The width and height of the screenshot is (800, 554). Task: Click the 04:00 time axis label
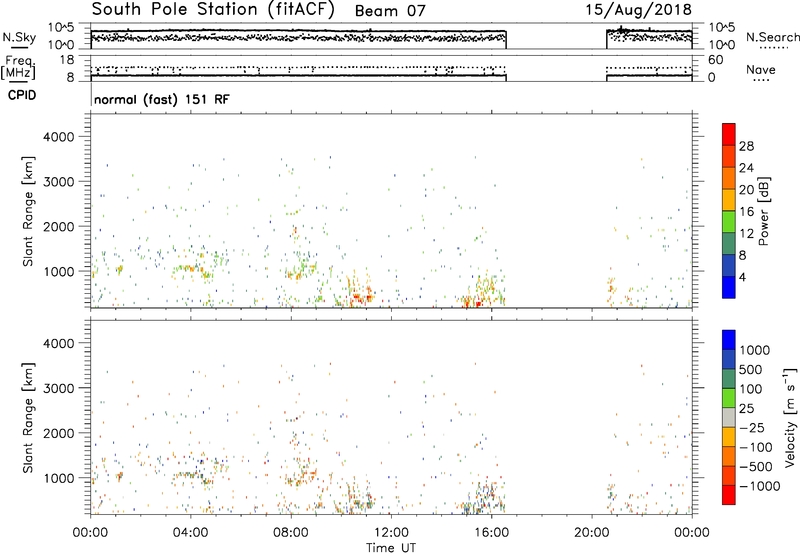click(191, 533)
